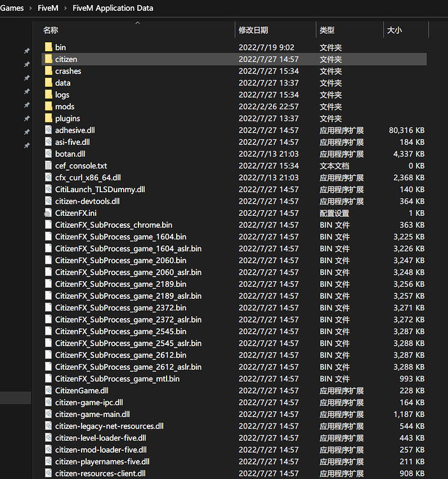Image resolution: width=448 pixels, height=479 pixels.
Task: Click the CitizenFX.ini file icon
Action: (49, 213)
